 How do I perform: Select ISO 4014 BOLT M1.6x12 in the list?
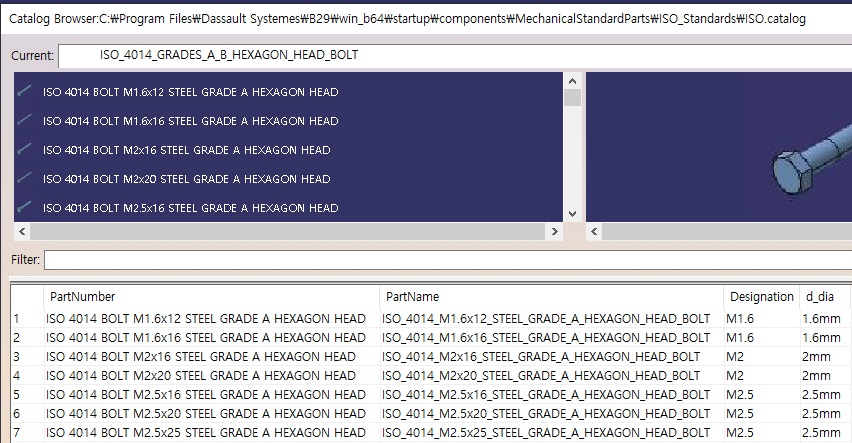click(191, 92)
